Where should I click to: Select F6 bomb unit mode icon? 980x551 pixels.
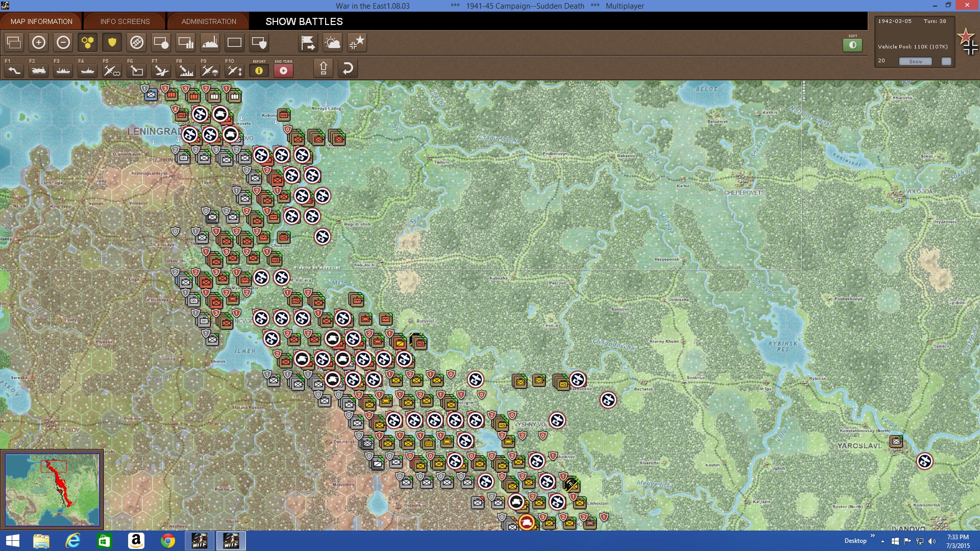(x=137, y=70)
